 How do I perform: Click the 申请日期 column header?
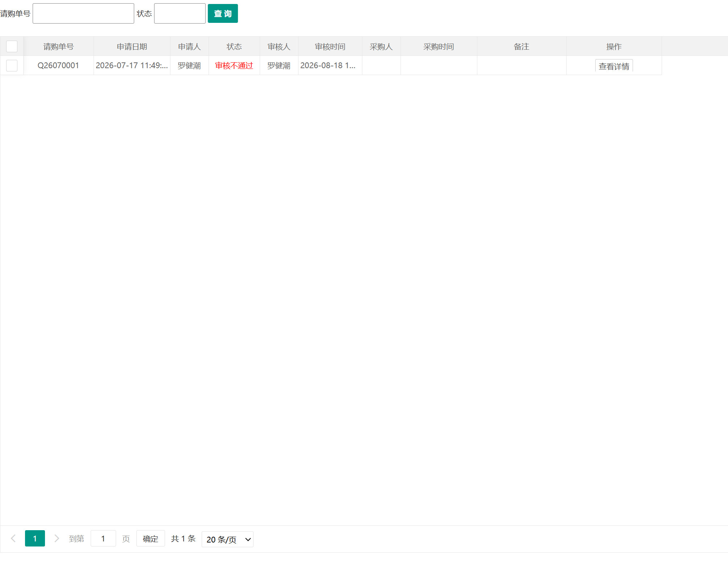coord(132,46)
